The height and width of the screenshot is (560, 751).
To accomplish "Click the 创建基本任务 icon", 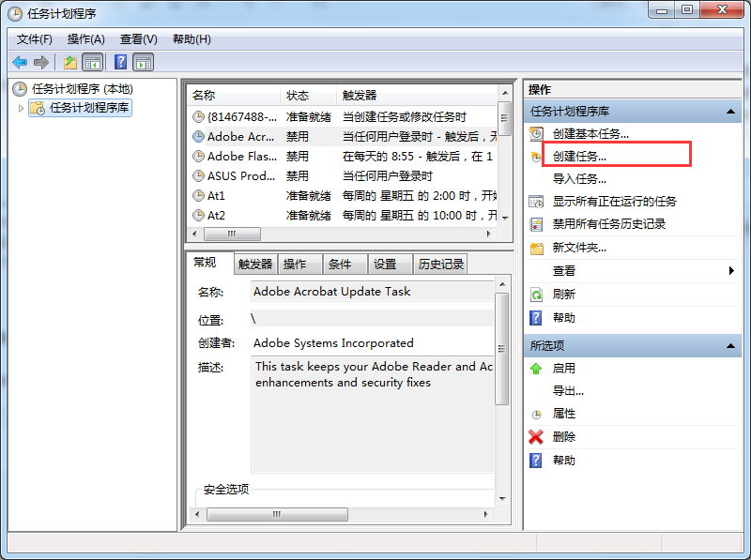I will point(536,134).
